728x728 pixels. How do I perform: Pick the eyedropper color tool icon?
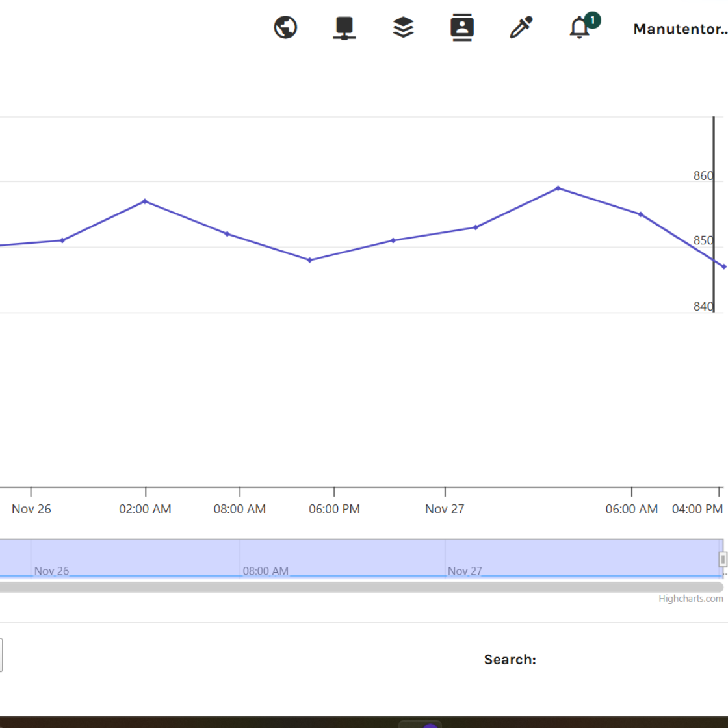[521, 28]
